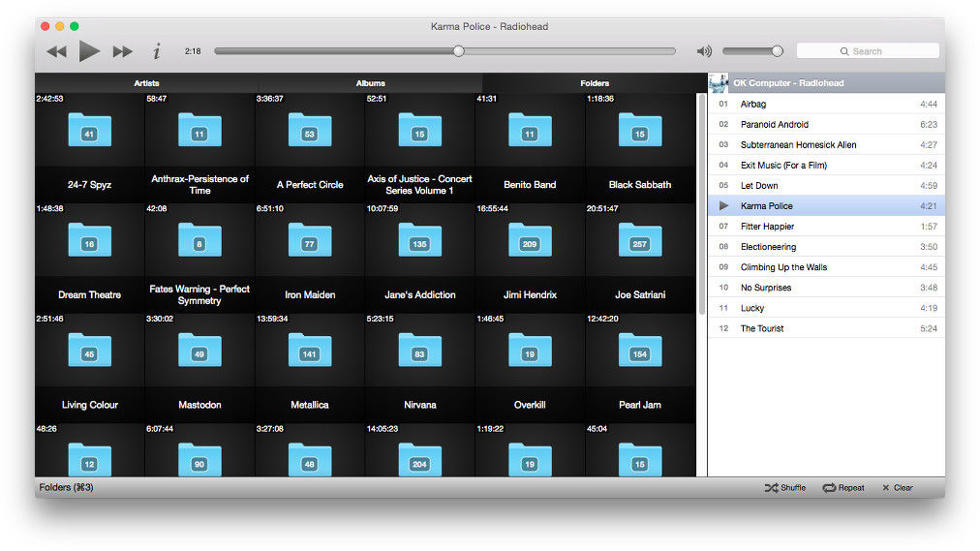Click the folder grid vertical scrollbar
This screenshot has width=980, height=551.
click(x=702, y=205)
